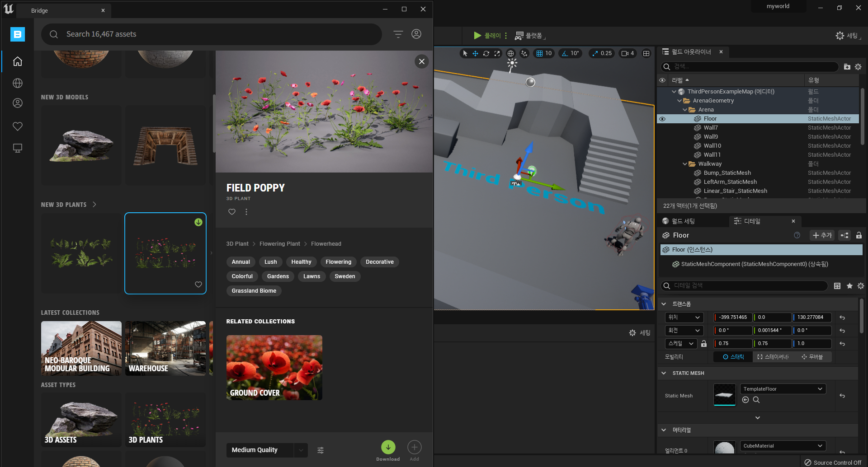Open details property matrix icon
868x467 pixels.
(x=837, y=286)
